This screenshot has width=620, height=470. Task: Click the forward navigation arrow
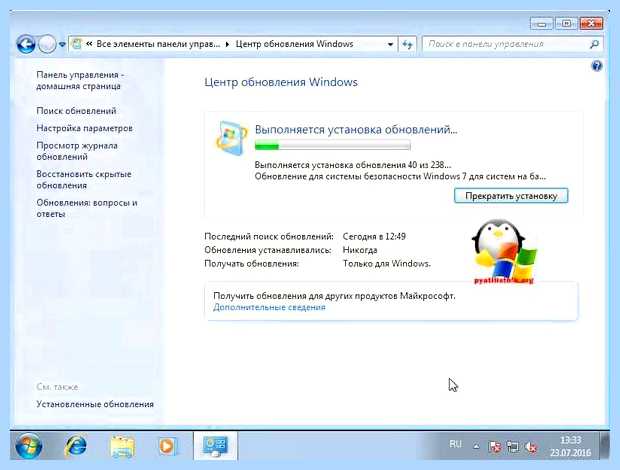47,44
